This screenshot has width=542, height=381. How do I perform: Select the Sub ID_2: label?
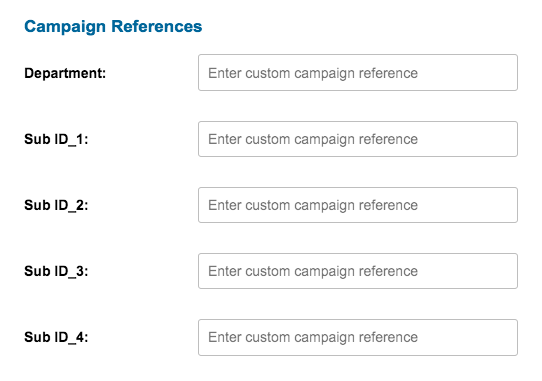click(x=56, y=205)
